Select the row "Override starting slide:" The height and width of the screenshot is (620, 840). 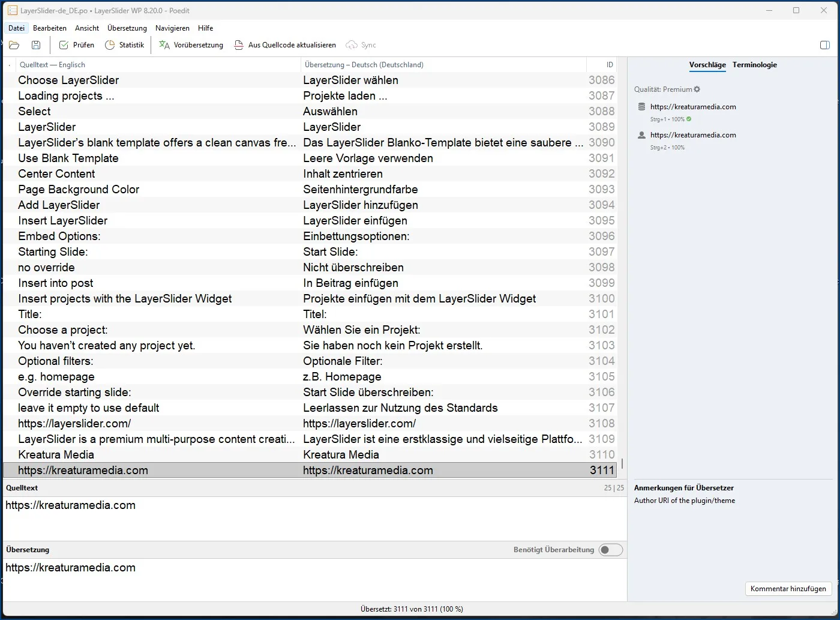pos(311,392)
